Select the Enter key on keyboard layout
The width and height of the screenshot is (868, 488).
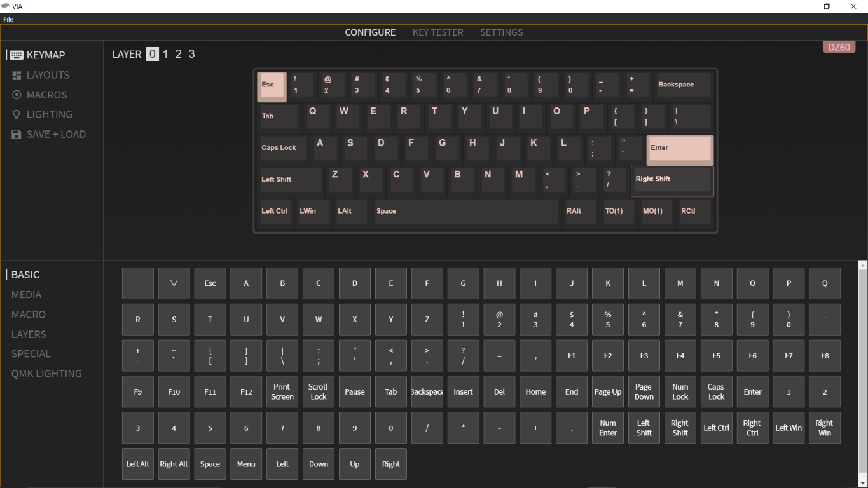tap(680, 150)
